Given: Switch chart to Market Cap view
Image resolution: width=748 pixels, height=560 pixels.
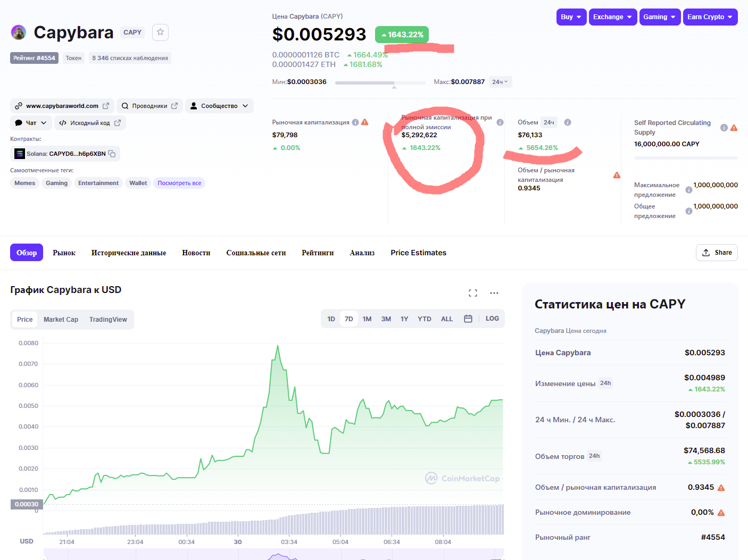Looking at the screenshot, I should click(61, 320).
